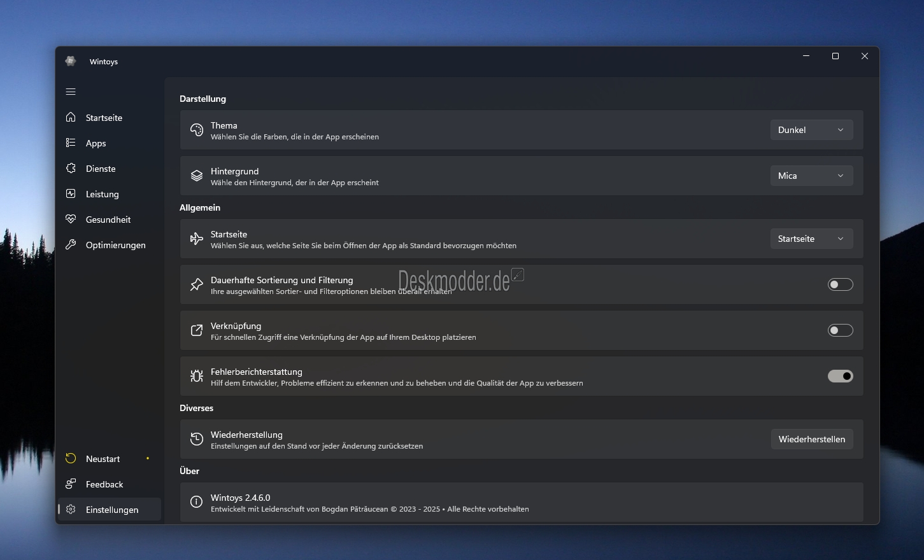The height and width of the screenshot is (560, 924).
Task: Open the Startseite default page dropdown
Action: pos(811,239)
